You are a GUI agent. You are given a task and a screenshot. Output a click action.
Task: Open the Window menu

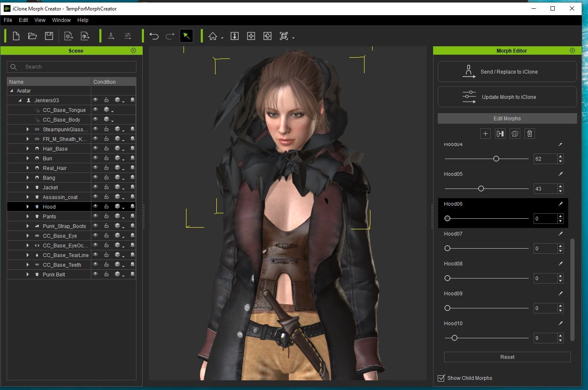61,20
